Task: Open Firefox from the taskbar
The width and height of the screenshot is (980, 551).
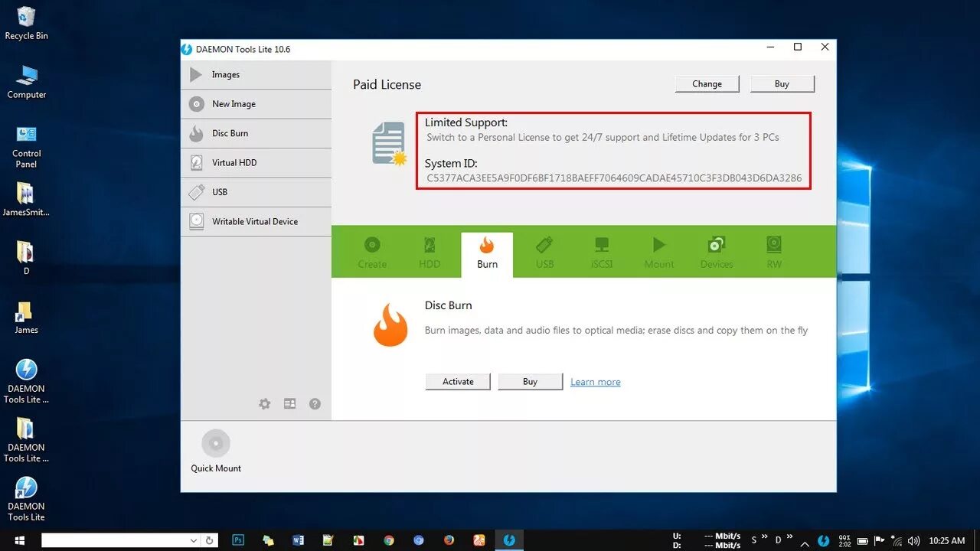Action: (449, 540)
